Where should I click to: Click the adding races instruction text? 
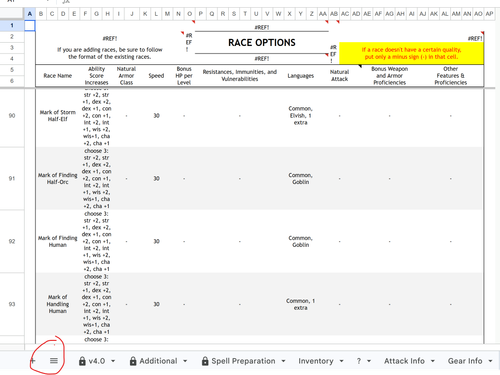click(110, 53)
